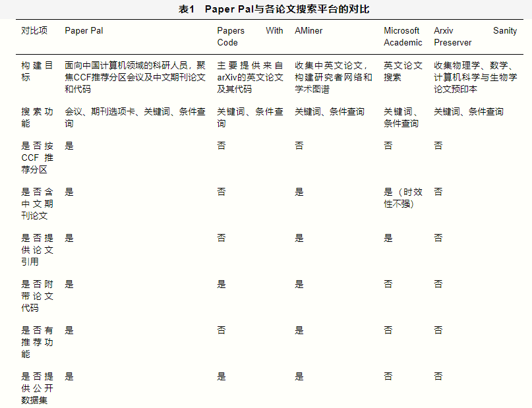
Task: Select the '构建目标' row label
Action: tap(37, 71)
